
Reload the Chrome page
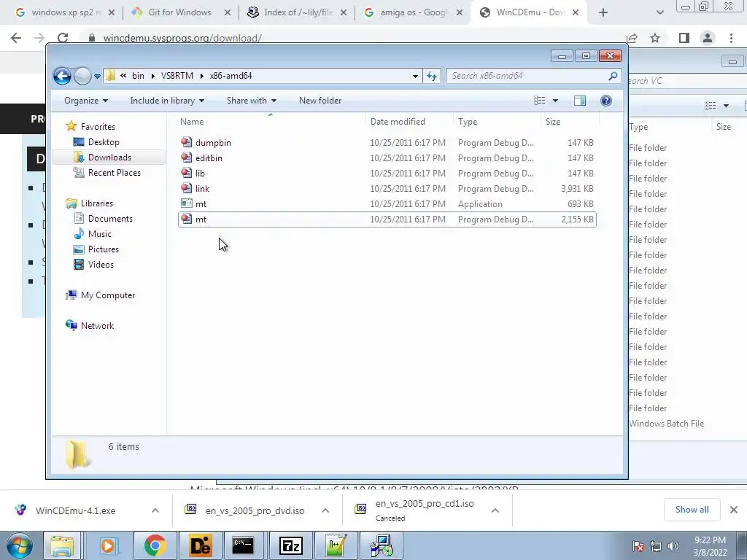point(63,38)
